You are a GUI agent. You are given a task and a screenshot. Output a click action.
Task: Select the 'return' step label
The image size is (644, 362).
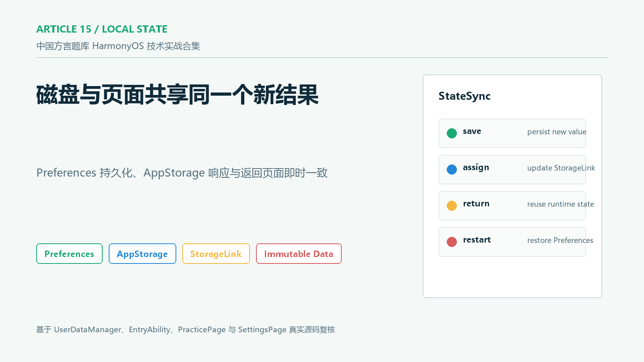pyautogui.click(x=476, y=204)
